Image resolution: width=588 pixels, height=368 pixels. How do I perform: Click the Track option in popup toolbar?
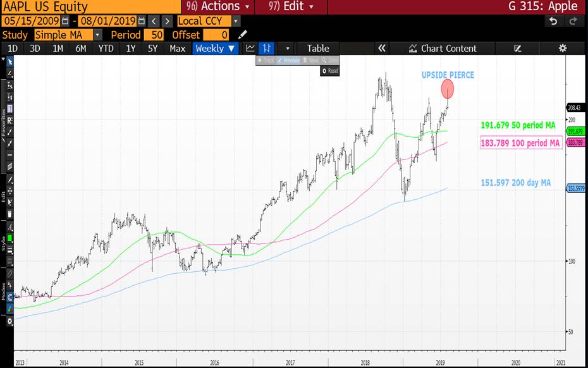[x=266, y=61]
